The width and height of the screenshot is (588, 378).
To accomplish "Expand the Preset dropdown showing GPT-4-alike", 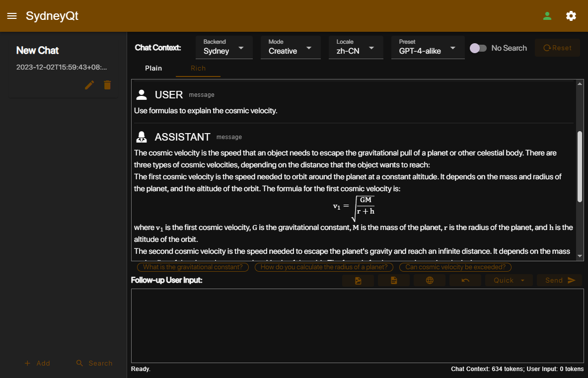I will (428, 48).
